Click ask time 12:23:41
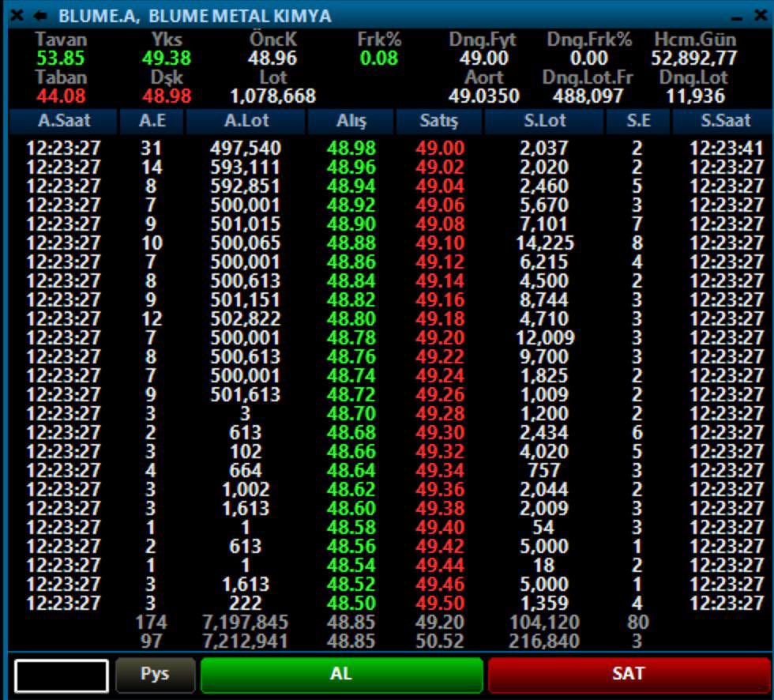The image size is (774, 700). [x=727, y=149]
